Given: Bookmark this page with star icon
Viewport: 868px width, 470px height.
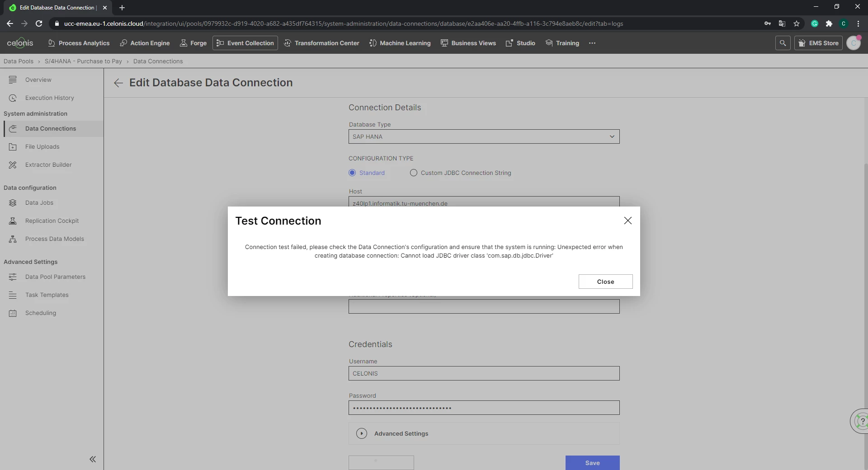Looking at the screenshot, I should [x=797, y=23].
